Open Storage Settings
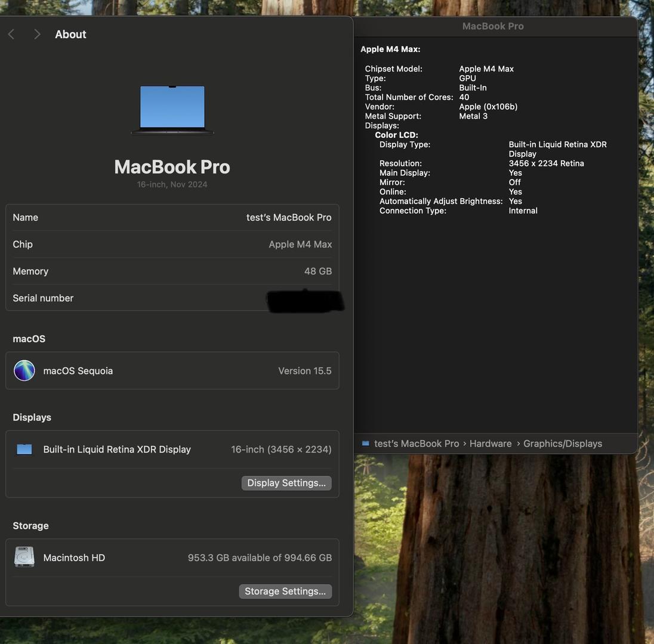The image size is (654, 644). [x=285, y=592]
